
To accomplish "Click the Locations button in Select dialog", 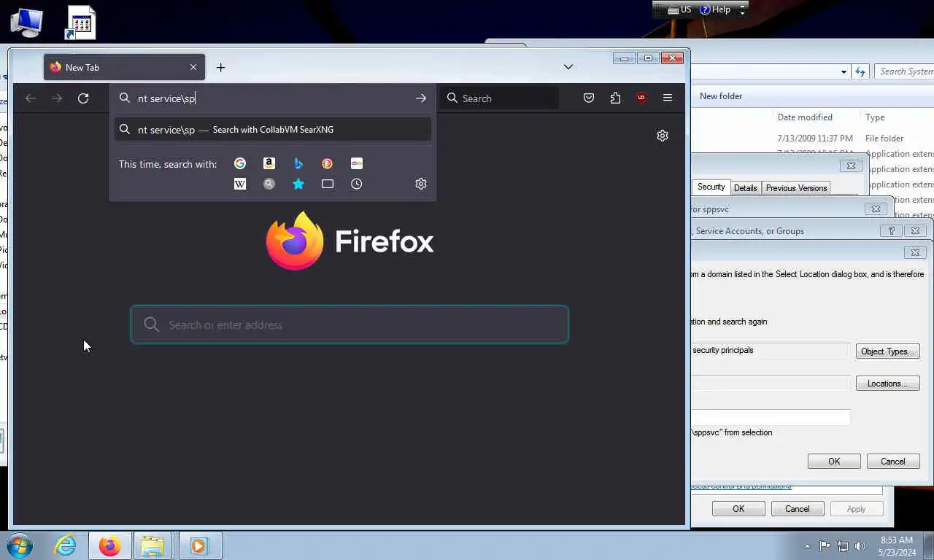I will coord(887,384).
